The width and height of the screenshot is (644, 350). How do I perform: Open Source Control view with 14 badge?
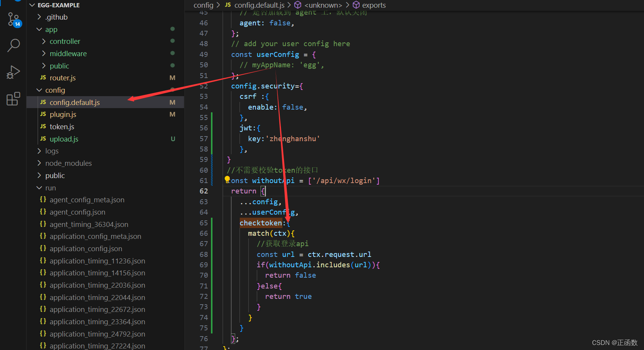(x=14, y=19)
